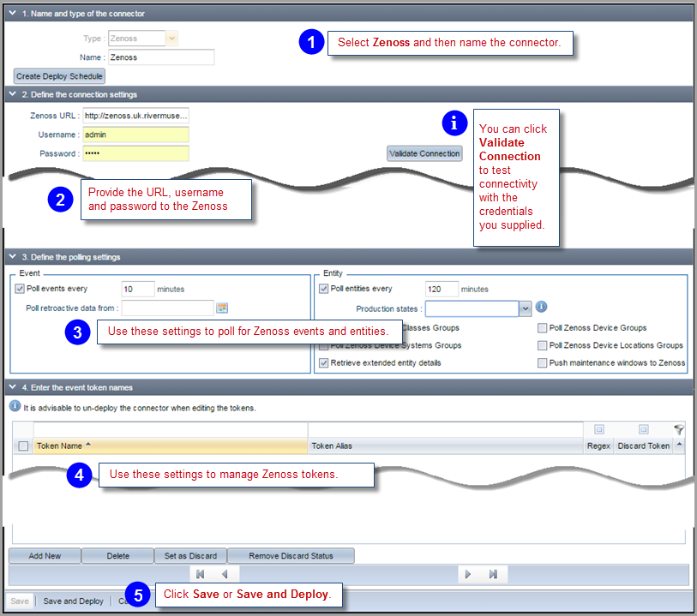Click Validate Connection button
697x616 pixels.
click(424, 153)
